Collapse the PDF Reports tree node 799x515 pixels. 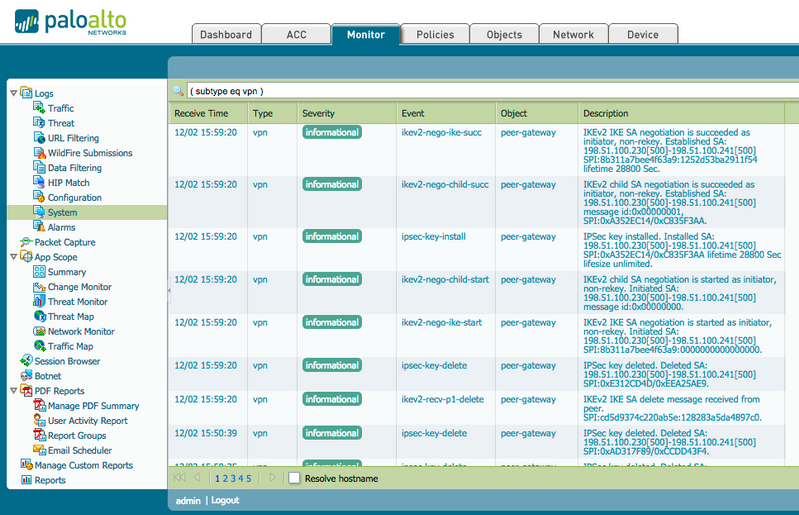(13, 391)
